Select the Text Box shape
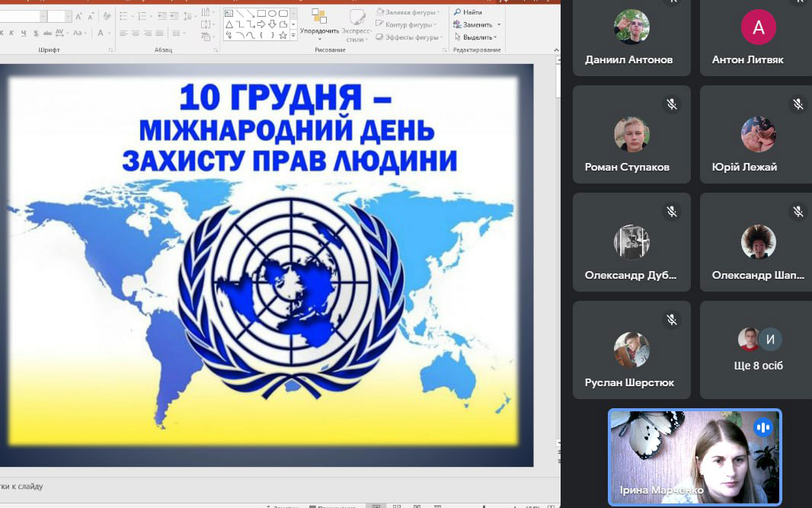 [229, 14]
